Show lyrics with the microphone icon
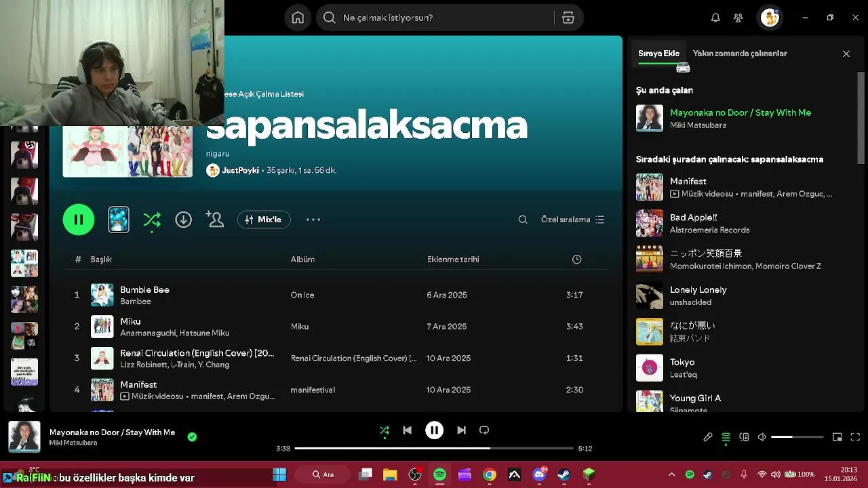Image resolution: width=868 pixels, height=488 pixels. pos(708,437)
